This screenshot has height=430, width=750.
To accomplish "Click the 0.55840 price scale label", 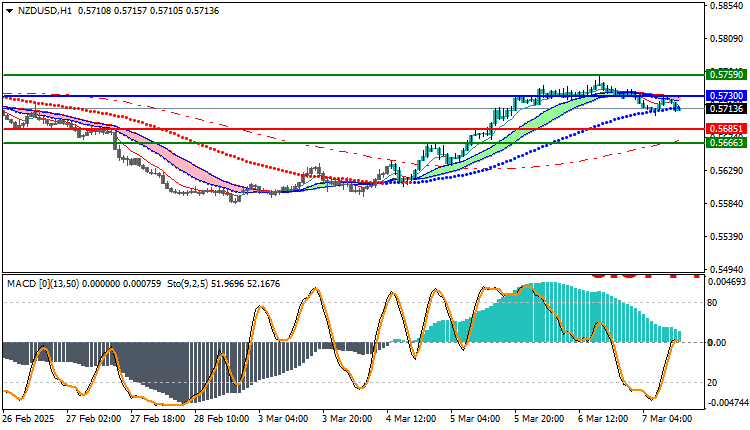I will tap(727, 204).
